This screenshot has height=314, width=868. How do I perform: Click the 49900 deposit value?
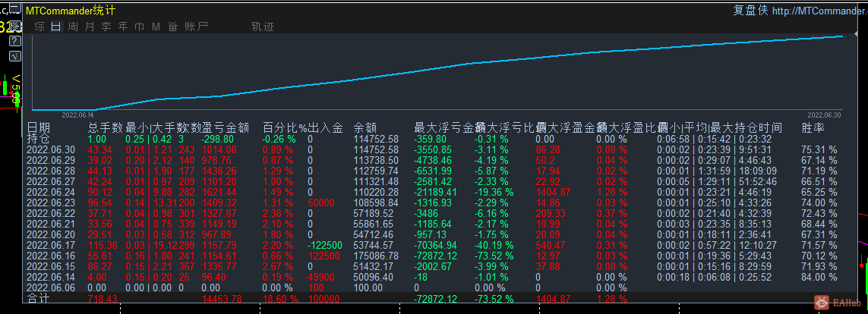321,278
